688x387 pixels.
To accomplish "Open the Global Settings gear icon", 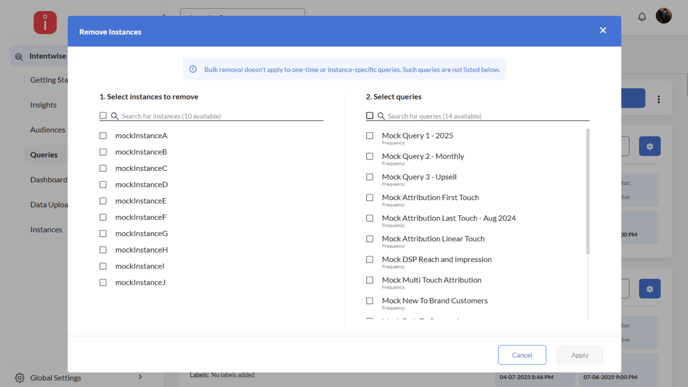I will (19, 378).
